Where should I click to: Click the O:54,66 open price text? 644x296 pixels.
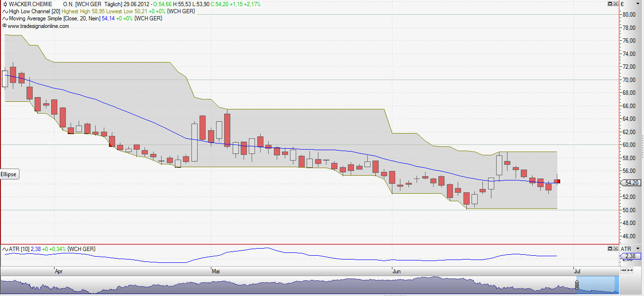pos(163,4)
